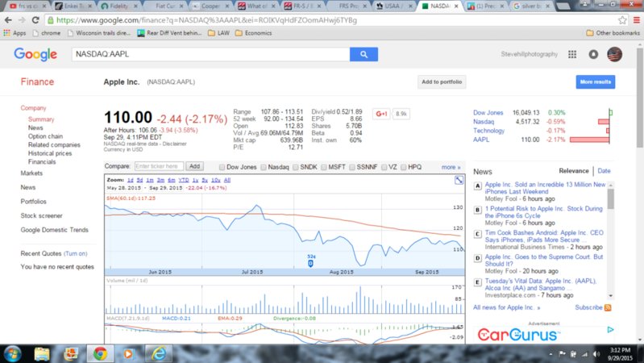Click the compare ticker input field
This screenshot has height=363, width=644.
pyautogui.click(x=159, y=166)
